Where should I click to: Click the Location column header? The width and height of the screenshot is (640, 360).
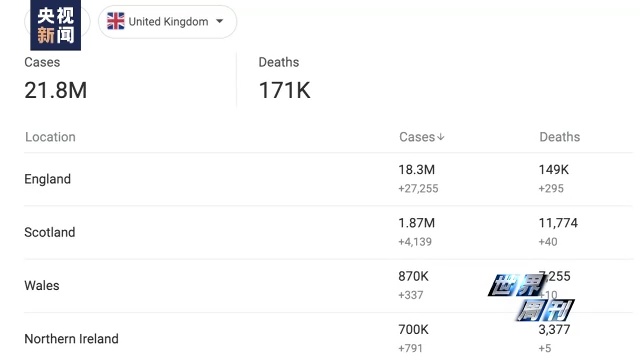point(50,137)
